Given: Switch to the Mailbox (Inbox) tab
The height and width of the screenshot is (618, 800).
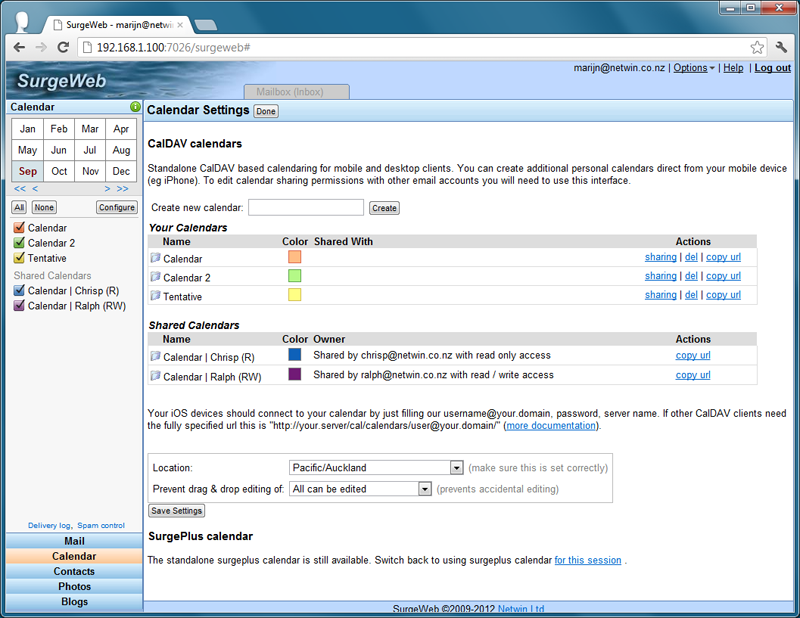Looking at the screenshot, I should point(296,92).
